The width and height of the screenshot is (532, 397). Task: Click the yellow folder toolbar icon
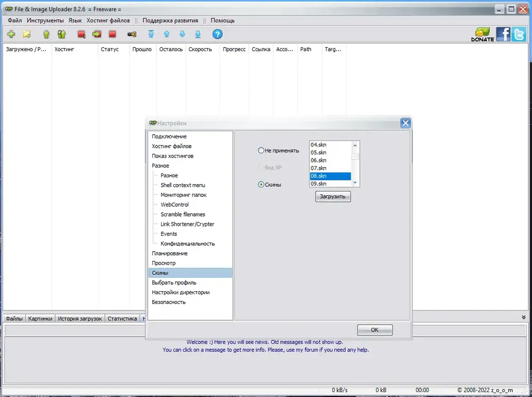pos(27,34)
